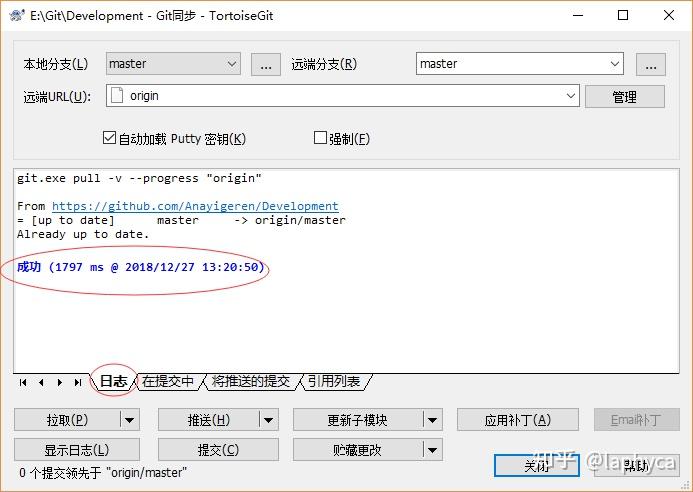Enable the 强制(F) force checkbox
Image resolution: width=693 pixels, height=492 pixels.
pos(320,137)
